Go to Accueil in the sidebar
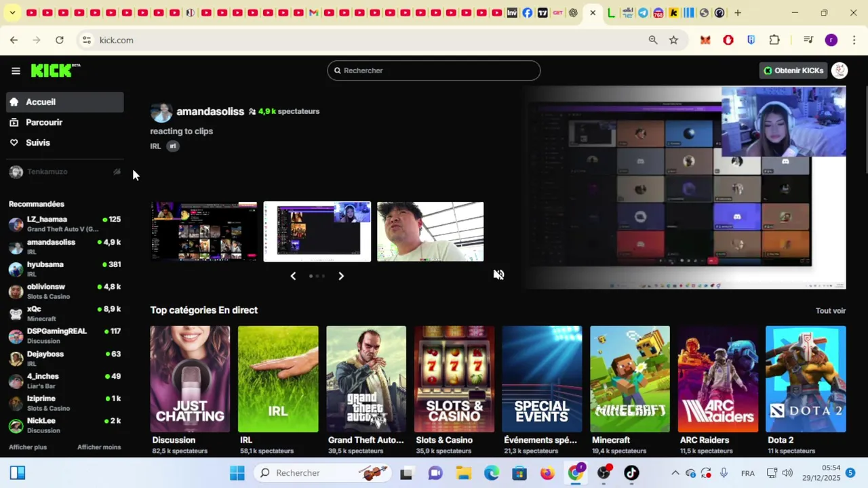The image size is (868, 488). click(65, 102)
